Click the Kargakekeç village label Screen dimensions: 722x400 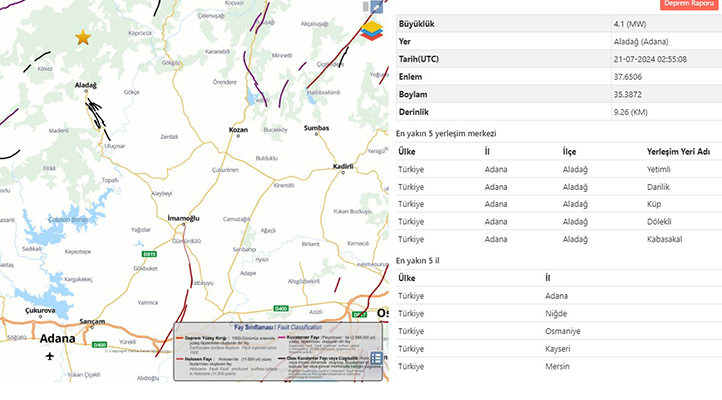point(78,279)
